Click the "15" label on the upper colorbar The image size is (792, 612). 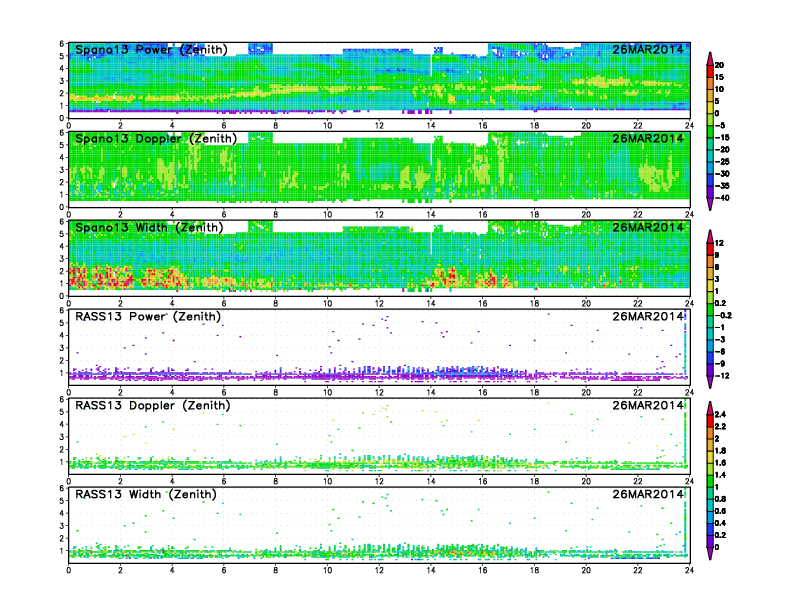pos(719,77)
